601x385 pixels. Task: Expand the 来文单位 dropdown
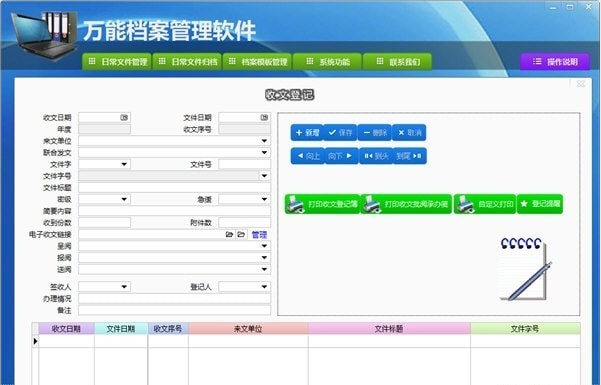coord(264,141)
